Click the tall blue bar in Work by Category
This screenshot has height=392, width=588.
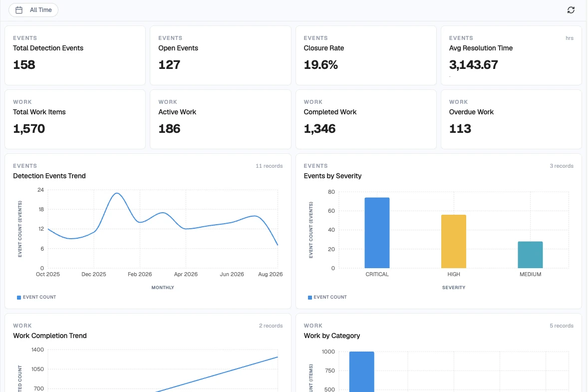point(361,372)
